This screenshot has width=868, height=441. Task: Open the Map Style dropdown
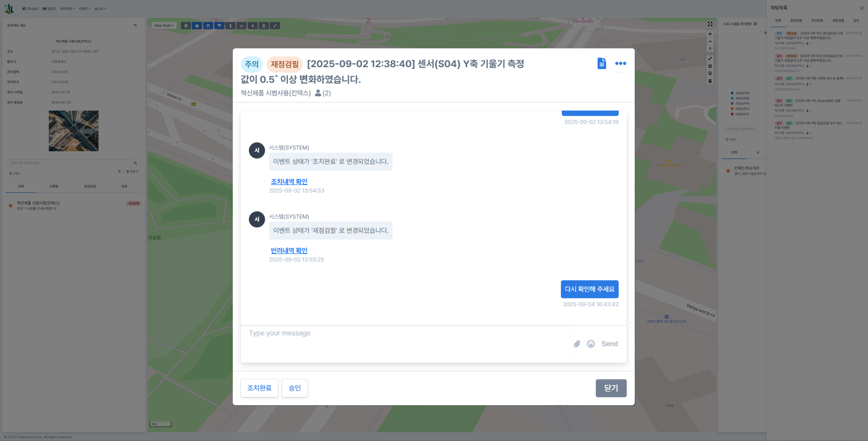coord(164,26)
